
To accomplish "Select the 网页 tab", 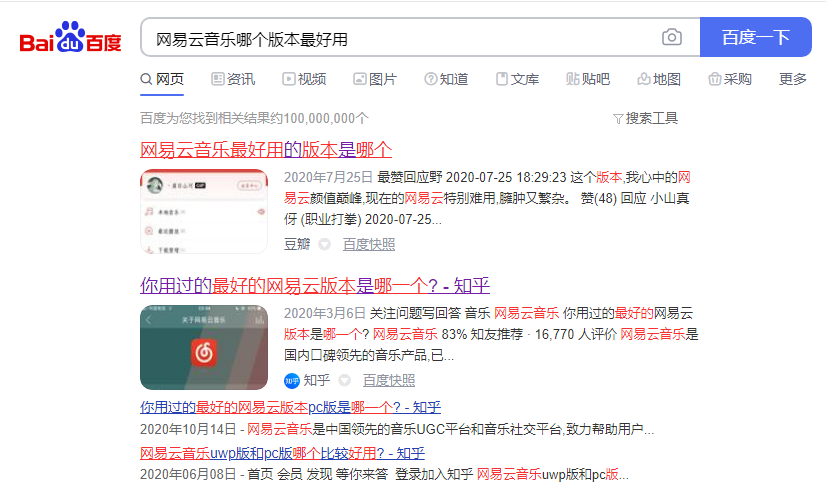I will pyautogui.click(x=162, y=79).
